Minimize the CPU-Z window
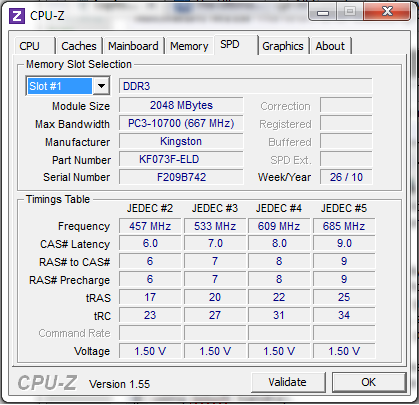Viewport: 419px width, 405px height. [x=323, y=12]
